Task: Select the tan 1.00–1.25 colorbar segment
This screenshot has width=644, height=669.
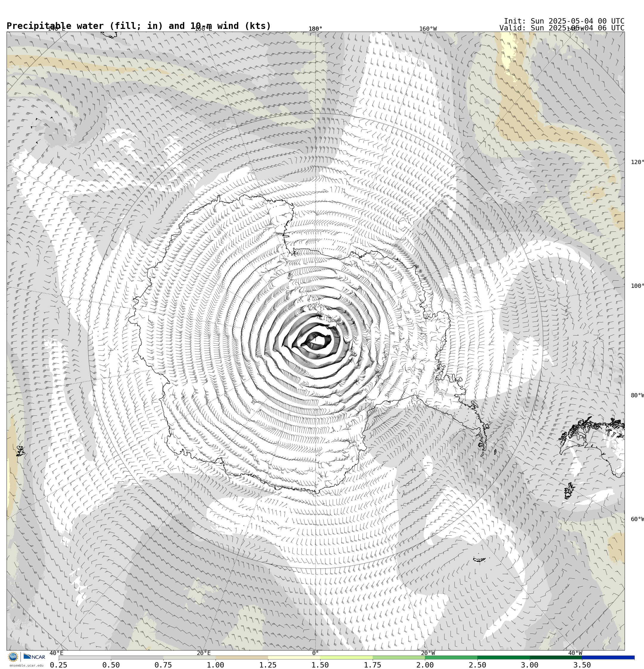Action: [241, 657]
